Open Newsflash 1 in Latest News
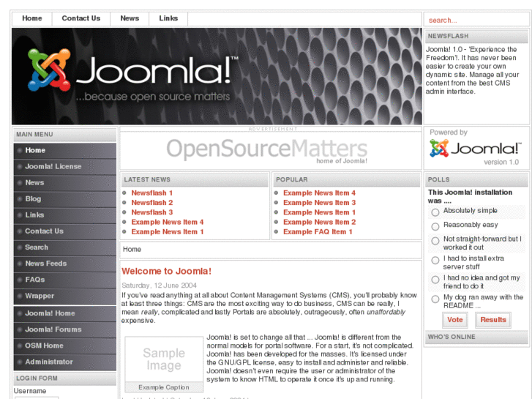The image size is (532, 399). click(x=152, y=193)
